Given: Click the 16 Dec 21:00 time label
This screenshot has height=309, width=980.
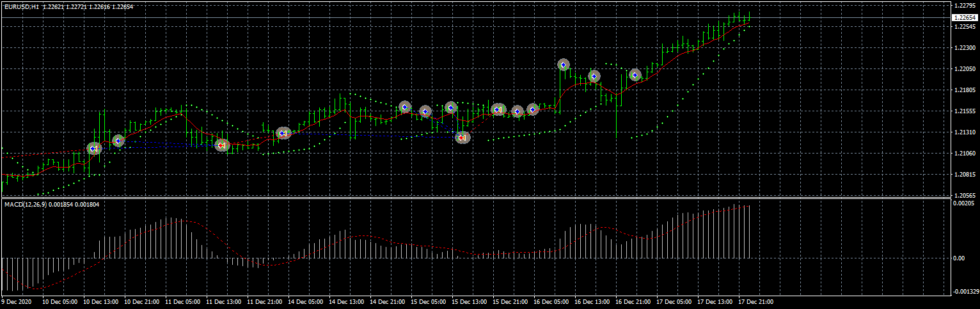Looking at the screenshot, I should [633, 301].
